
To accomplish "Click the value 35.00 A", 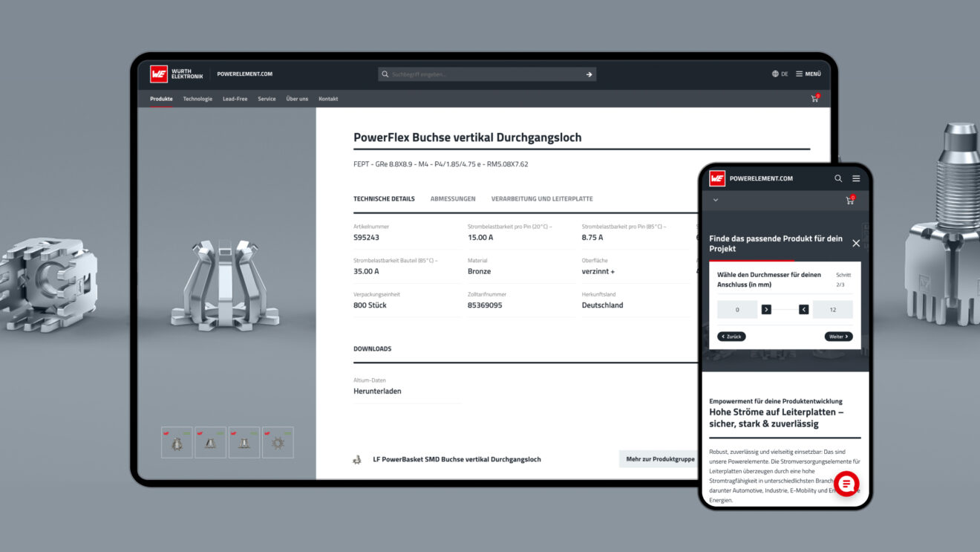I will pos(366,272).
